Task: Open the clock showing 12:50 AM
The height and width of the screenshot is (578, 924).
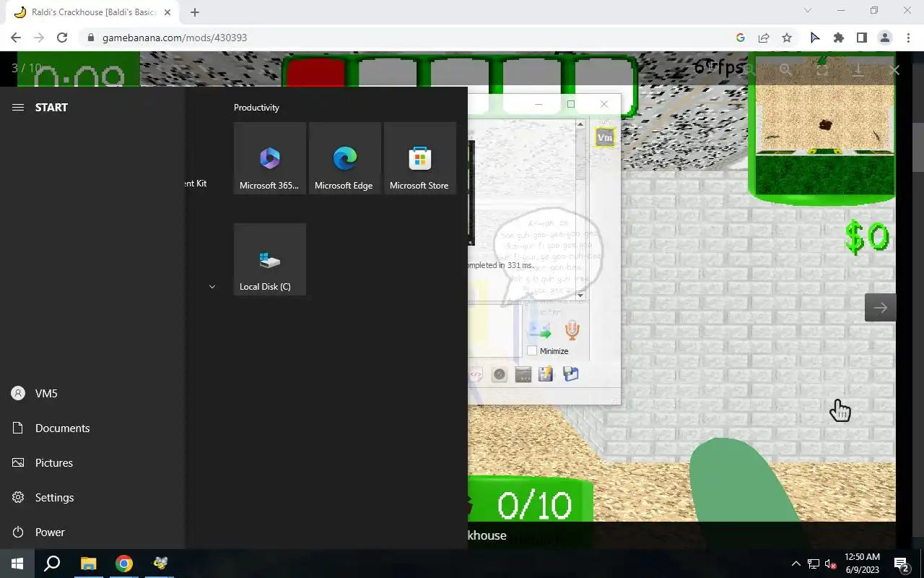Action: pos(862,564)
